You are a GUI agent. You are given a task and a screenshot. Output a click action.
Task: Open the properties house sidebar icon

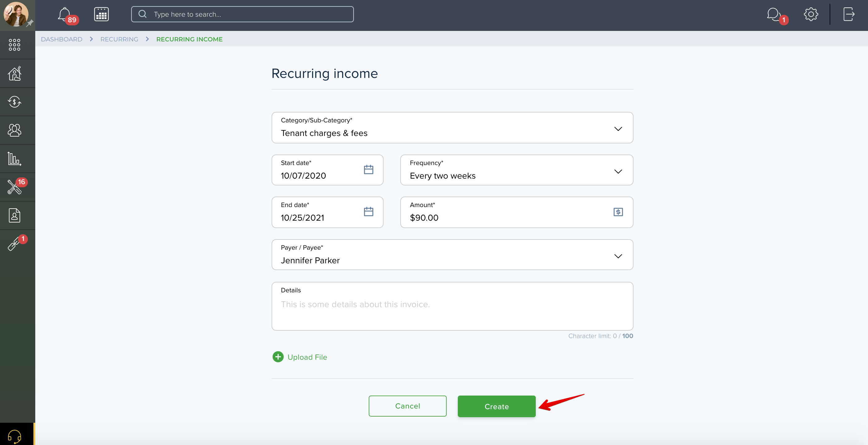point(15,73)
